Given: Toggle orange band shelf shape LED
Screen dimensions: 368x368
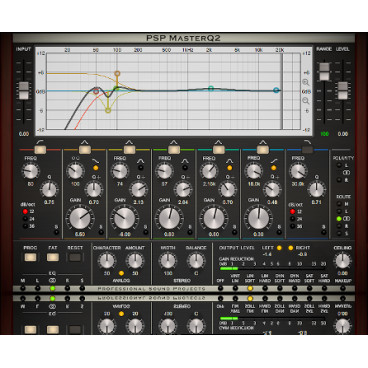Looking at the screenshot, I should 96,168.
